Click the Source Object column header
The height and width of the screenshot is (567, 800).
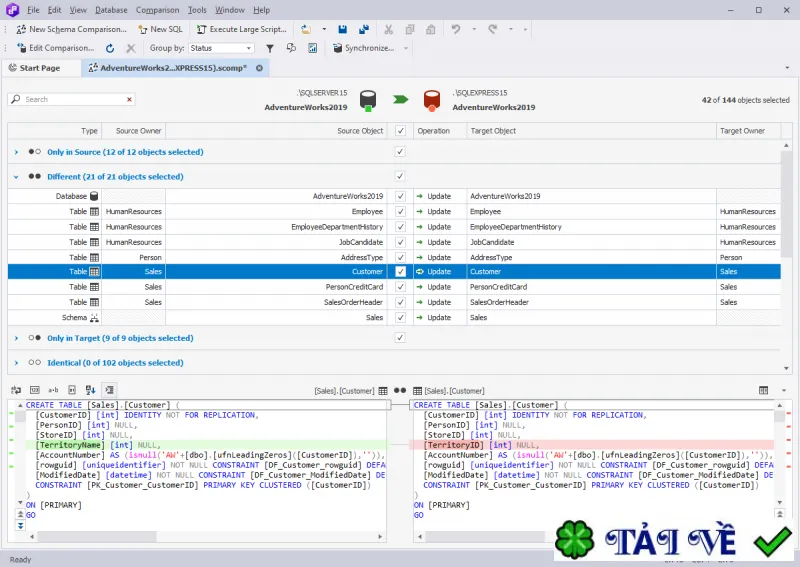[276, 131]
